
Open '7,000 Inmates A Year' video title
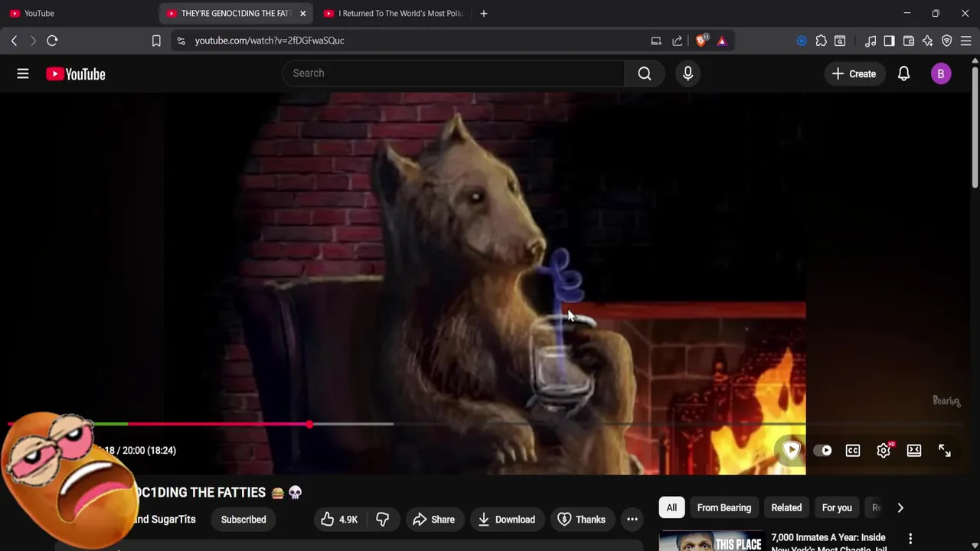[828, 543]
